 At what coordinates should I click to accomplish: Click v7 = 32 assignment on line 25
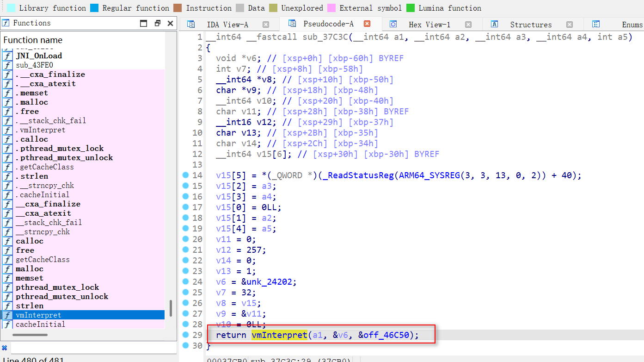pyautogui.click(x=236, y=292)
